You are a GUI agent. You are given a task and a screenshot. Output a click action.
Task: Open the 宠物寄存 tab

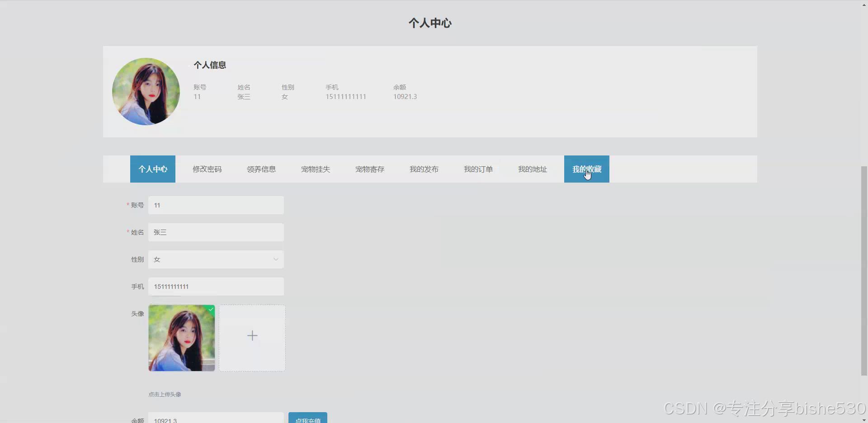coord(369,169)
